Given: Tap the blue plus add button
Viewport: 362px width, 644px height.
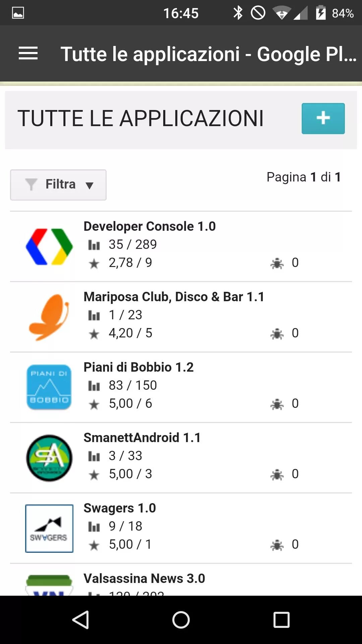Looking at the screenshot, I should click(323, 118).
